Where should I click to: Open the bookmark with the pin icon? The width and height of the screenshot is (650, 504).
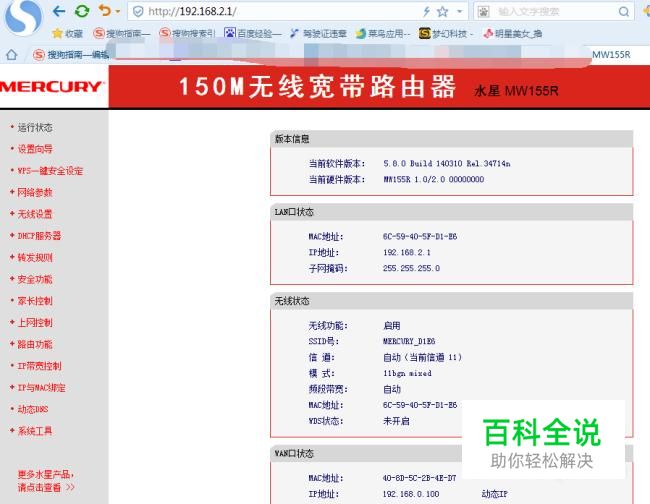tap(318, 34)
